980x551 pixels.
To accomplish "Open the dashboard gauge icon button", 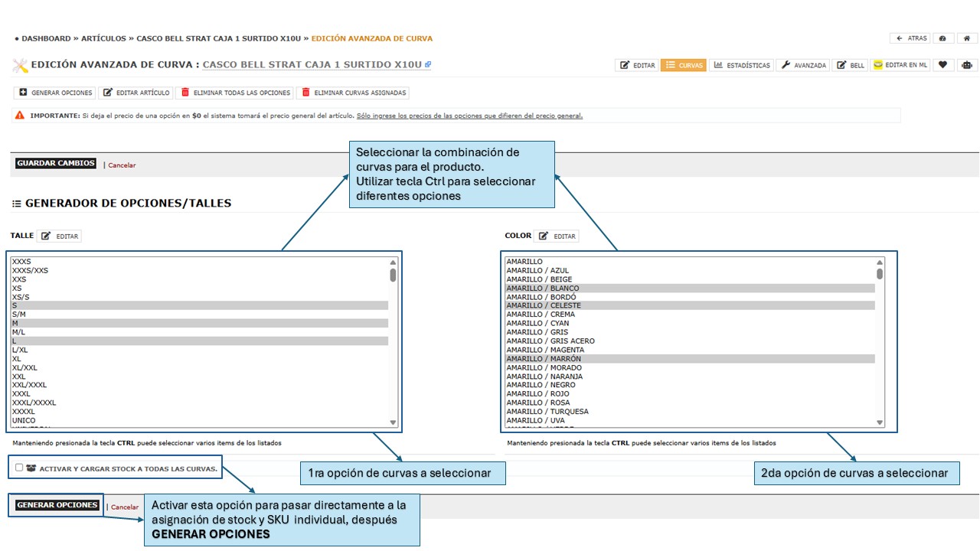I will pyautogui.click(x=942, y=38).
